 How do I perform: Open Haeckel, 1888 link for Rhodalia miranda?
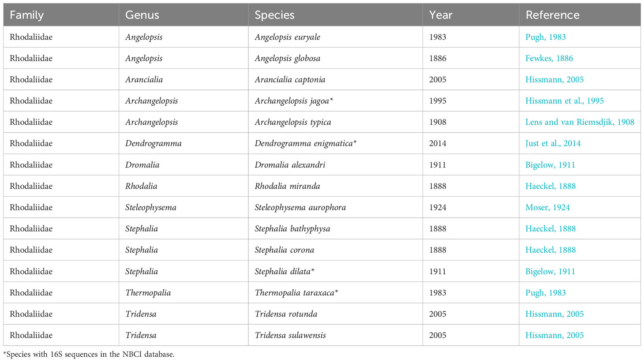click(x=550, y=186)
